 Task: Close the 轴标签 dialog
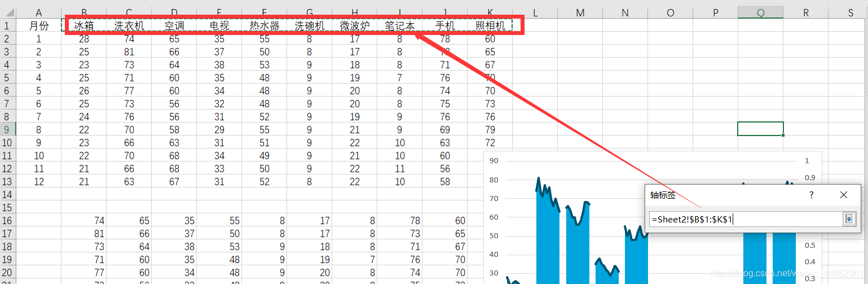coord(844,195)
